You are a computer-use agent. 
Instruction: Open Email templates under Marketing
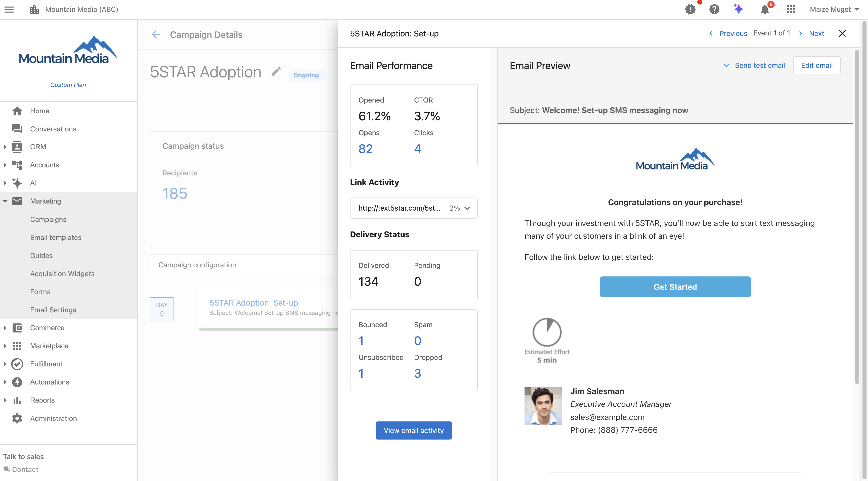pyautogui.click(x=56, y=237)
